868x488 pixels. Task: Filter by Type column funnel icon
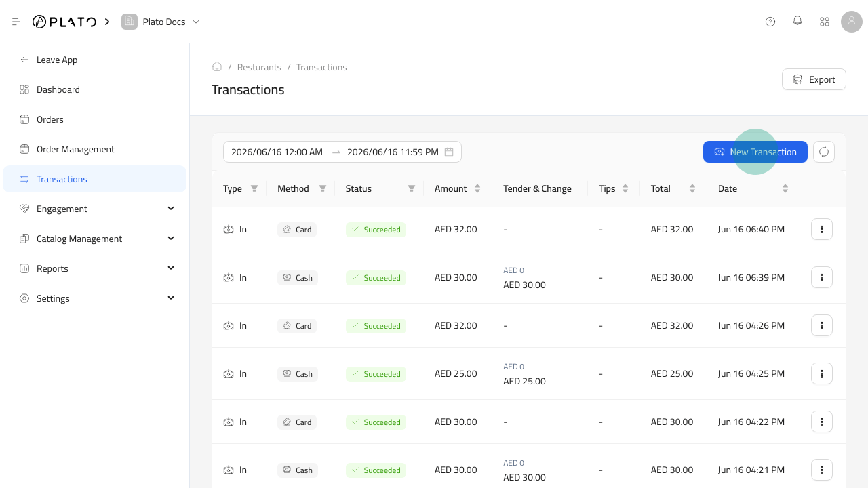(x=254, y=188)
